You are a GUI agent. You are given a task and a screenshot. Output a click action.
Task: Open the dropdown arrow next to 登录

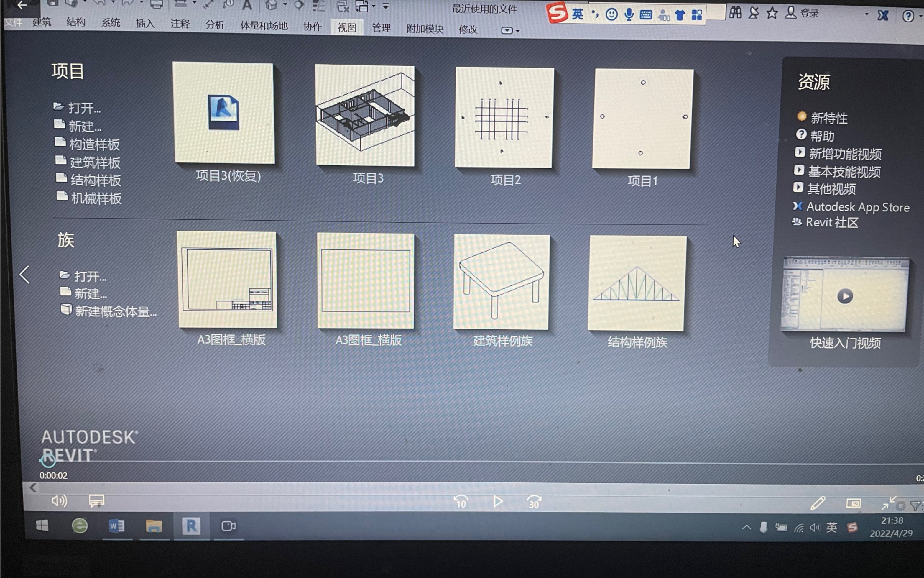tap(866, 14)
